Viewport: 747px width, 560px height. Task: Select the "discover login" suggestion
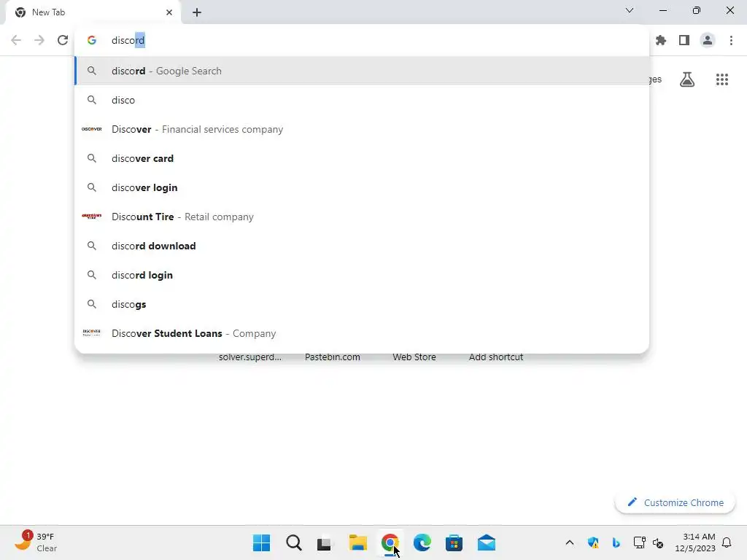tap(362, 187)
